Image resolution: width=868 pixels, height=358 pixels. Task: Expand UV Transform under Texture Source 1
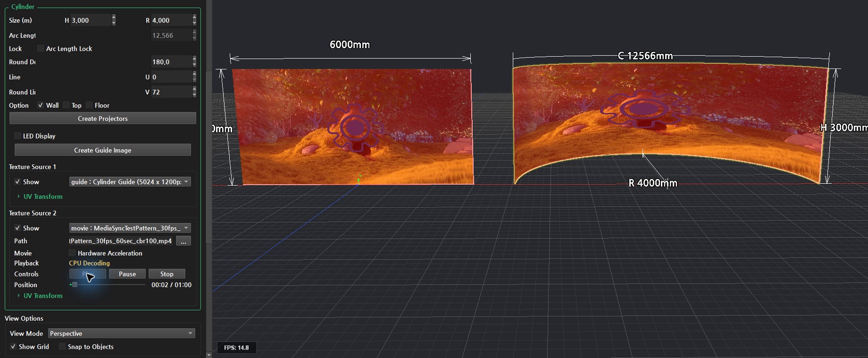pyautogui.click(x=40, y=196)
